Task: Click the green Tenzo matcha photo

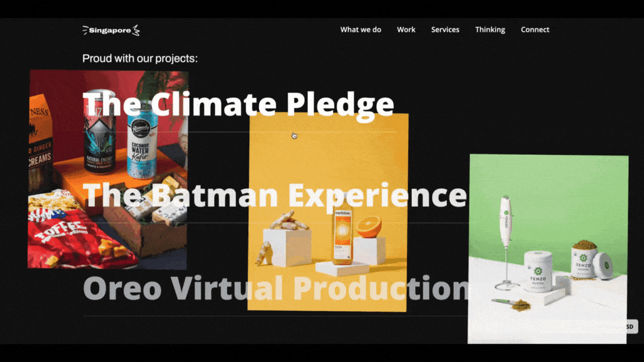Action: coord(548,249)
